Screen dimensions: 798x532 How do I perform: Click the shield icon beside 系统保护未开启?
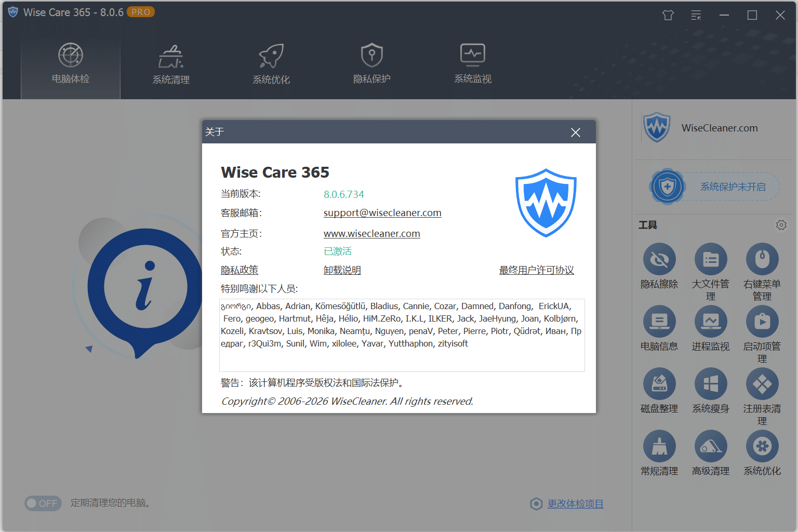[668, 187]
